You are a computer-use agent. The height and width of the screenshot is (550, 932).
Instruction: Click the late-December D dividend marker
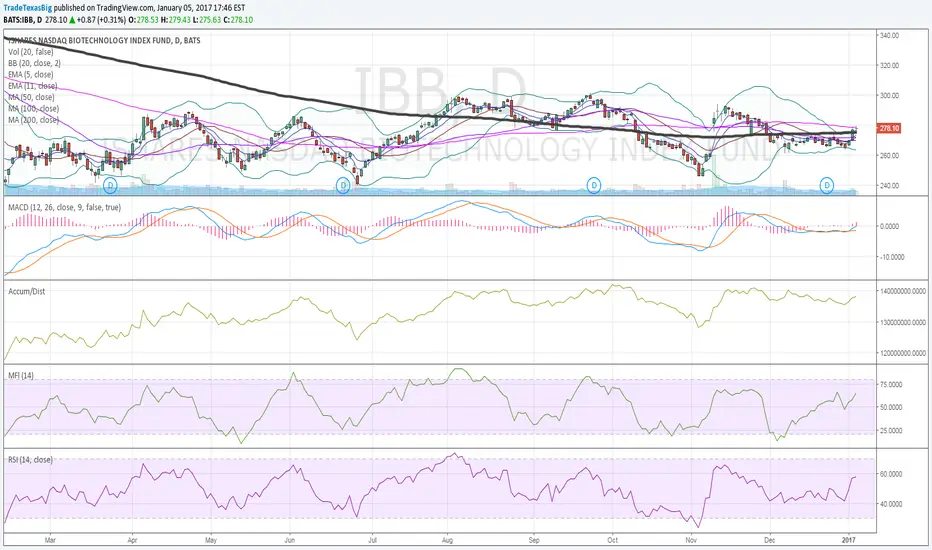(x=827, y=186)
